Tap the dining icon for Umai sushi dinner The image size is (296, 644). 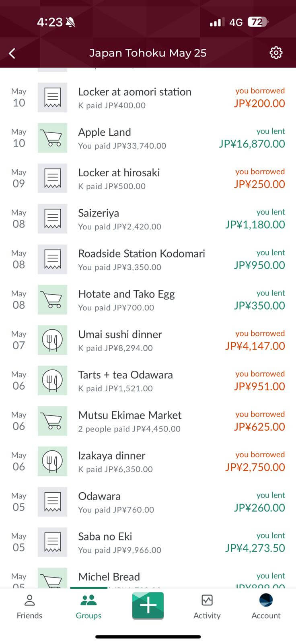[x=52, y=340]
